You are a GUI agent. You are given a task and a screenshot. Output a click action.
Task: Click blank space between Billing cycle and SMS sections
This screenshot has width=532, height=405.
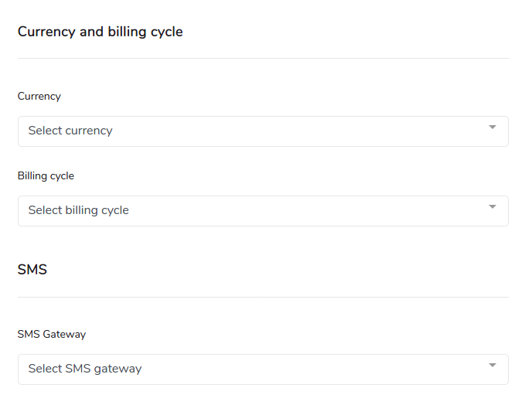[263, 244]
